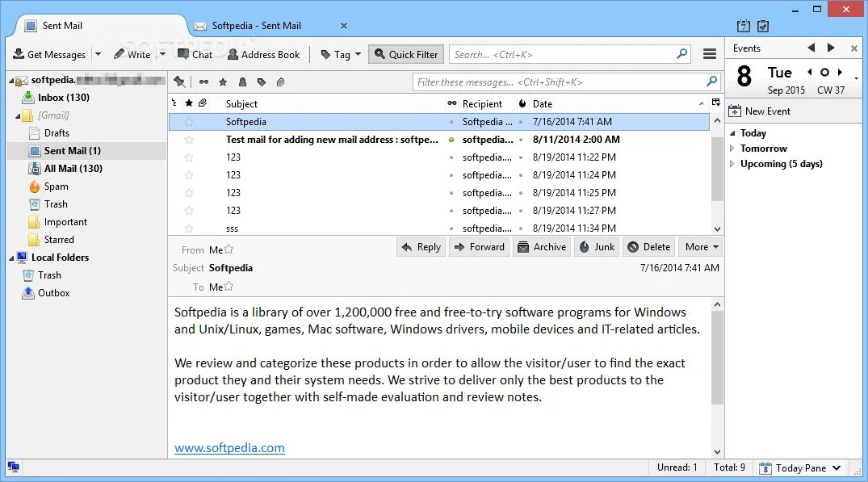
Task: Delete the message
Action: (x=649, y=247)
